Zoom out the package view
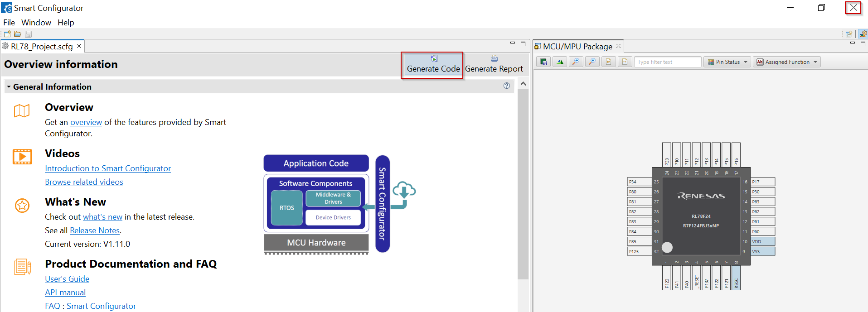Screen dimensions: 868x312 [576, 62]
